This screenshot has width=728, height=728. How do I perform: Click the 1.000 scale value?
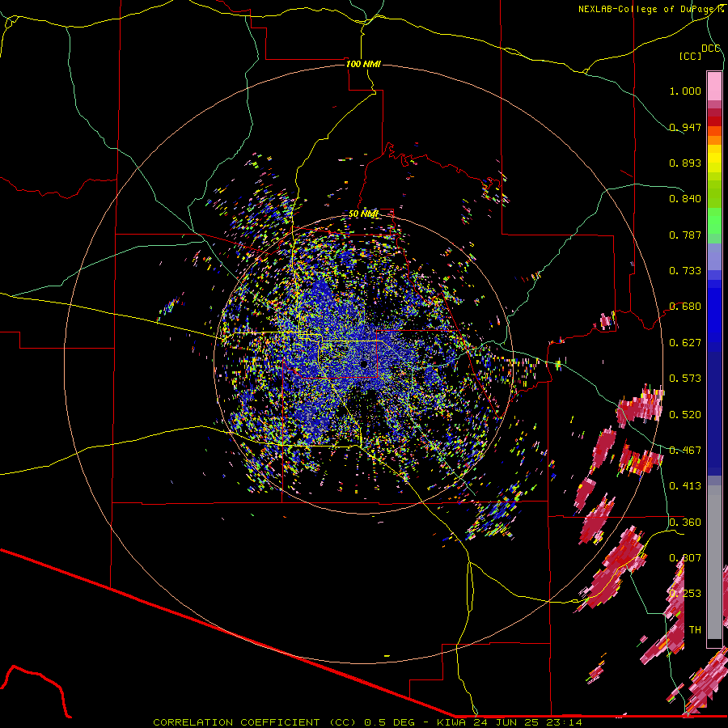pos(685,91)
